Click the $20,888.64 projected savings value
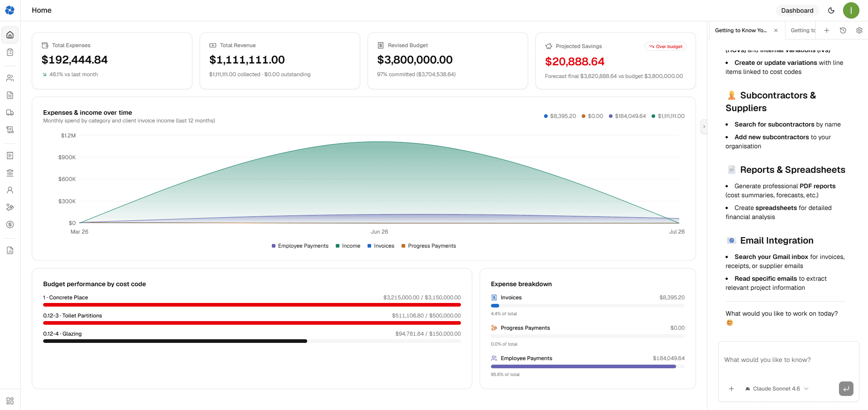 coord(575,62)
